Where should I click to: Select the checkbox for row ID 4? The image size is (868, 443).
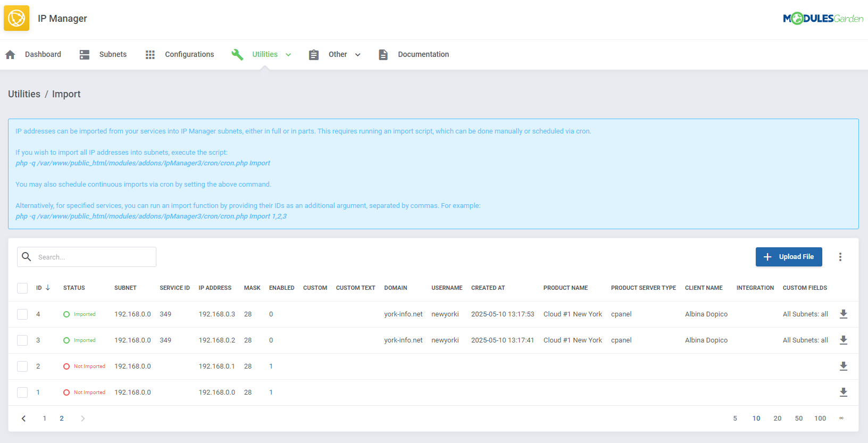[22, 314]
